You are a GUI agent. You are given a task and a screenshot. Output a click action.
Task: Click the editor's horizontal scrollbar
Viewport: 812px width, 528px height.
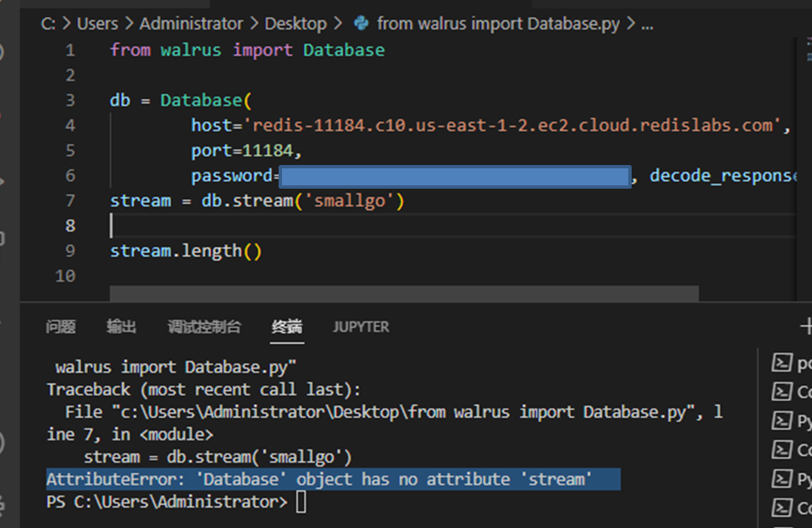(x=404, y=293)
